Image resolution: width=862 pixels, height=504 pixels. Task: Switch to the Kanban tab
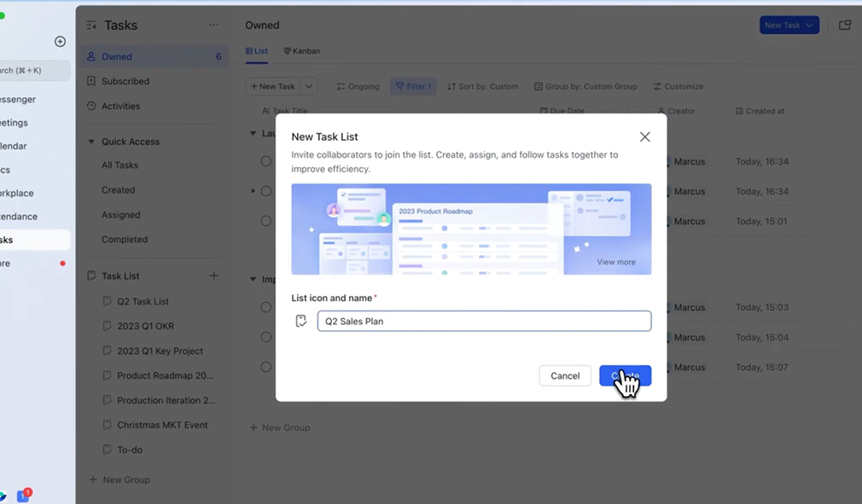pos(302,51)
